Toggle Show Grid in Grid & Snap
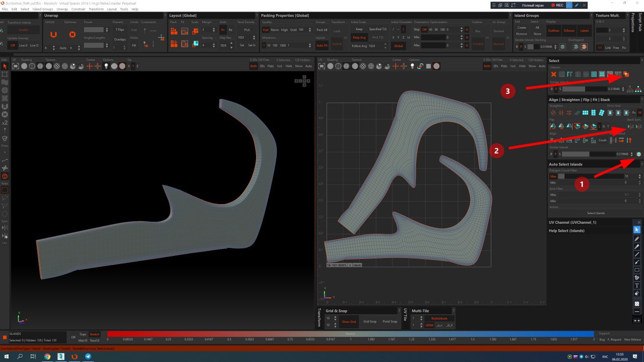Image resolution: width=644 pixels, height=362 pixels. (349, 322)
